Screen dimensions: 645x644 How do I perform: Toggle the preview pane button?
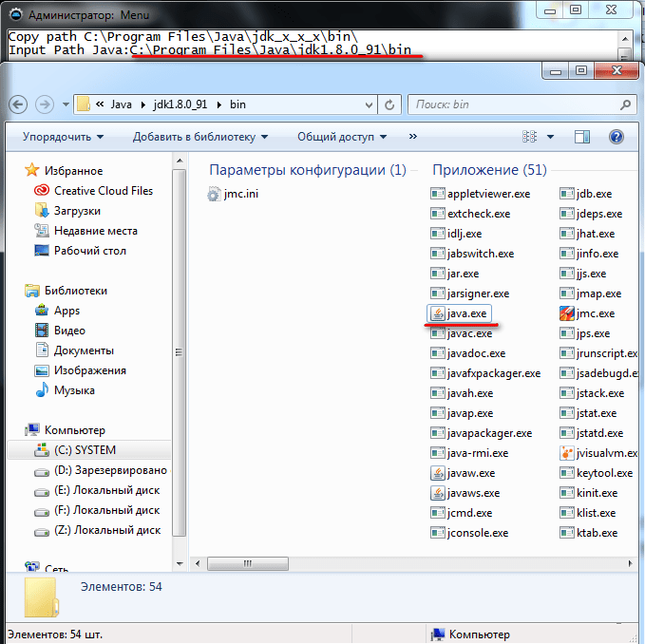[581, 137]
